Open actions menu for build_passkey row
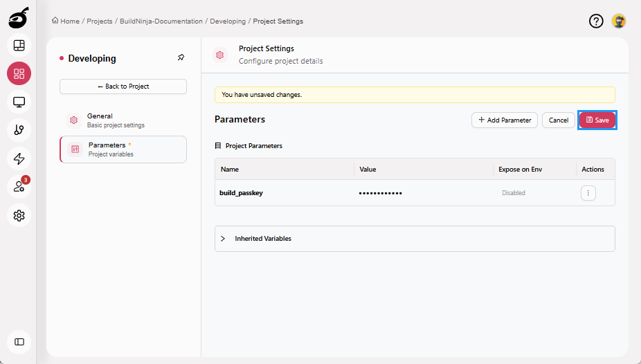The width and height of the screenshot is (641, 364). tap(588, 193)
